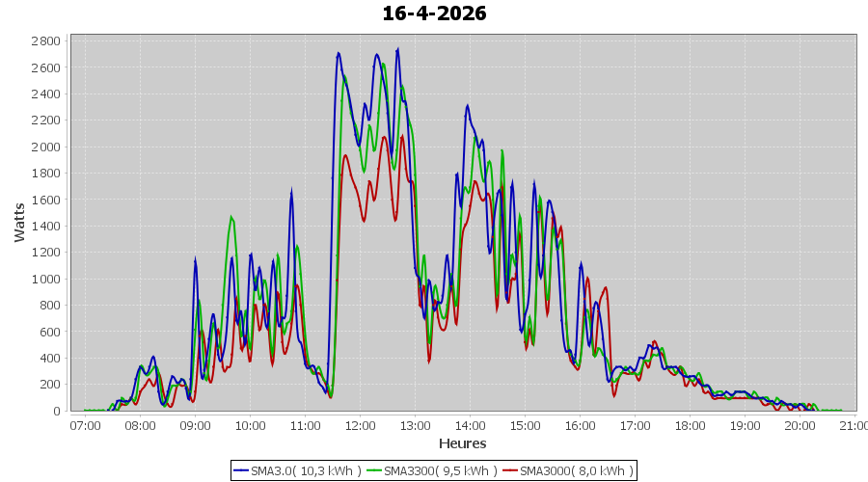Click the chart title 16-4-2026

434,13
